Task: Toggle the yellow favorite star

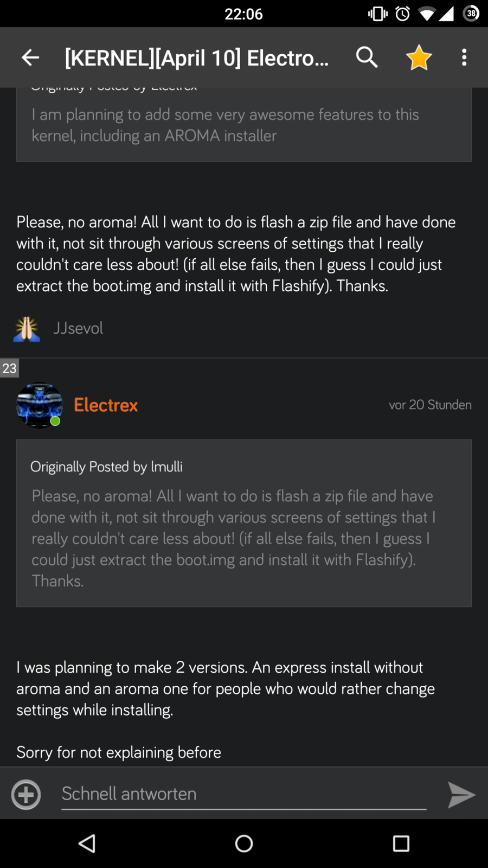Action: [x=419, y=58]
